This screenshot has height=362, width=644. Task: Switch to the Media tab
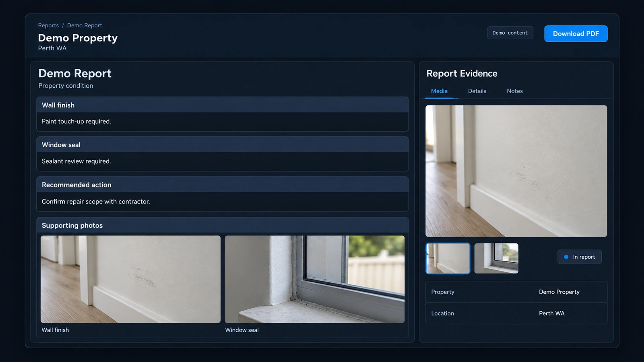(439, 91)
